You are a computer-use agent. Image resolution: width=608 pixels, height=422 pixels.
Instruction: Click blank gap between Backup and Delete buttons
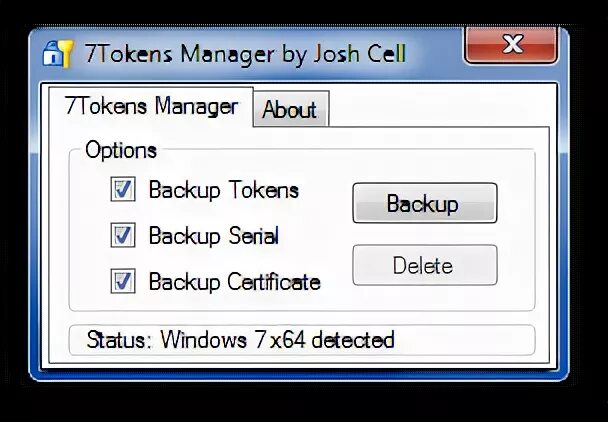425,234
